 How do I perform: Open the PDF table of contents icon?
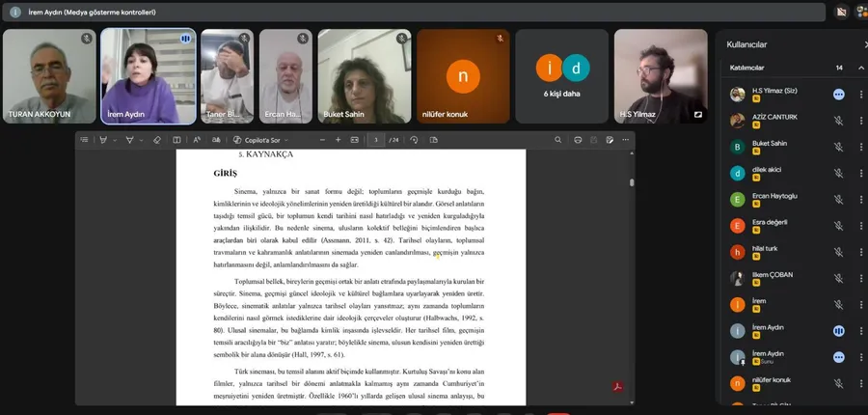pyautogui.click(x=85, y=140)
